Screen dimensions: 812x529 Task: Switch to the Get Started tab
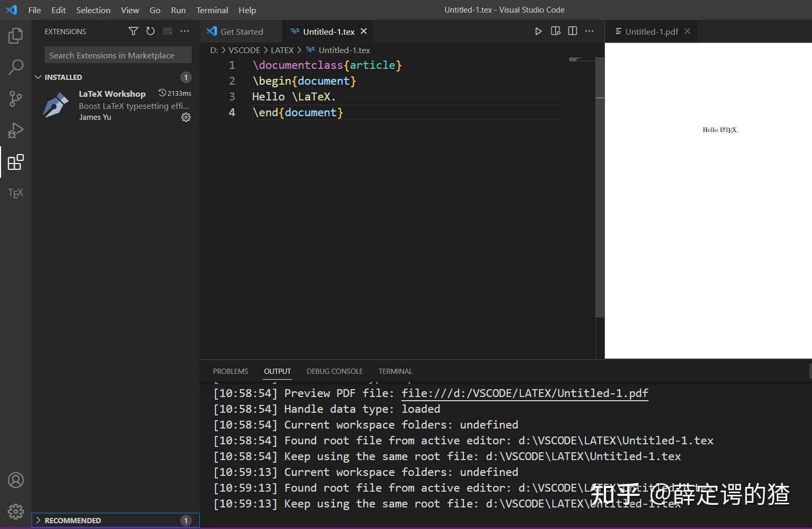[x=241, y=32]
